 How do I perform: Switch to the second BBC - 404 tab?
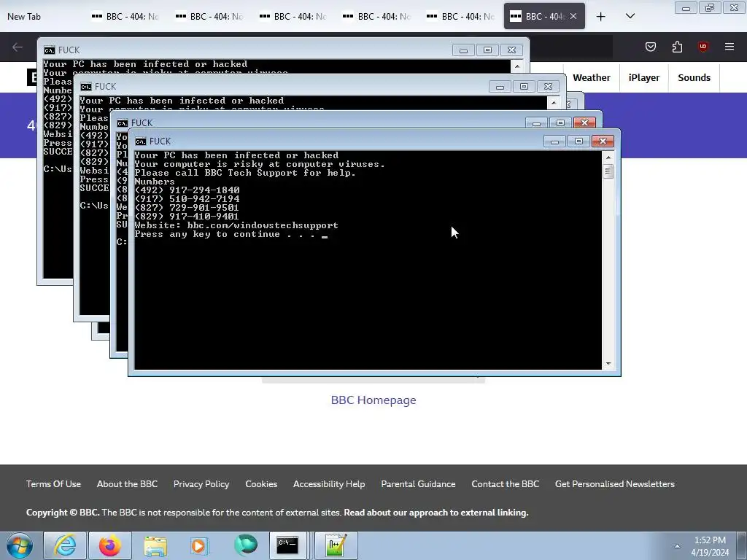pyautogui.click(x=209, y=17)
